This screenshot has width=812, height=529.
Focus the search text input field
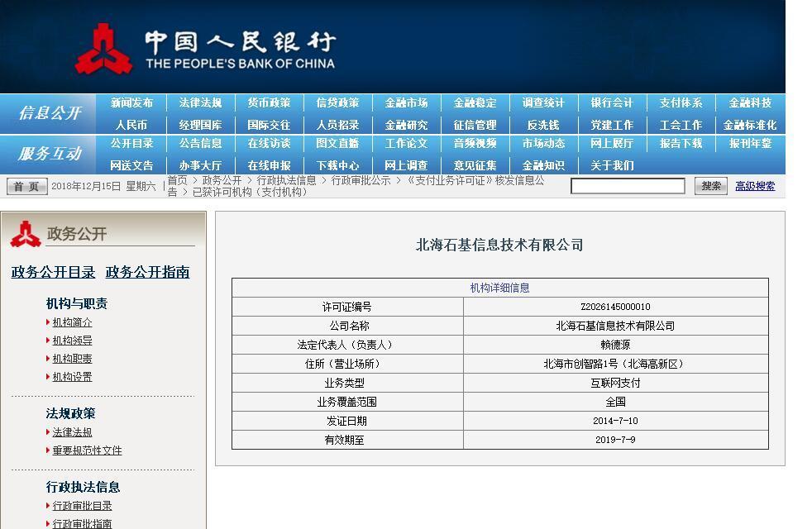[x=628, y=186]
